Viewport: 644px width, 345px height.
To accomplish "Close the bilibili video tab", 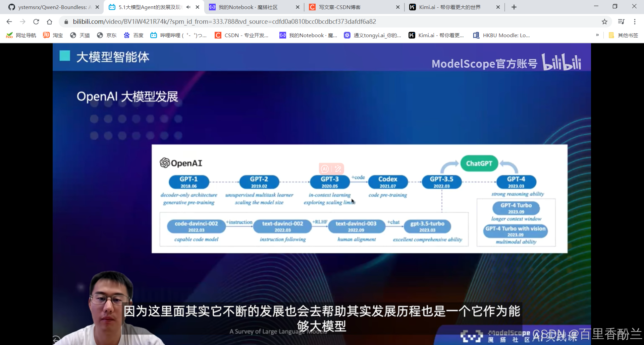I will [x=198, y=7].
